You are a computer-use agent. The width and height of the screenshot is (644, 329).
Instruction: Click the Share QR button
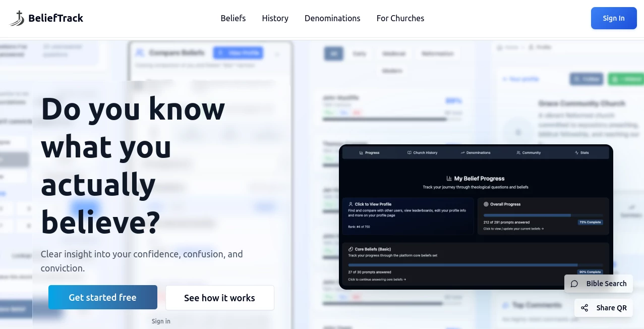point(603,308)
